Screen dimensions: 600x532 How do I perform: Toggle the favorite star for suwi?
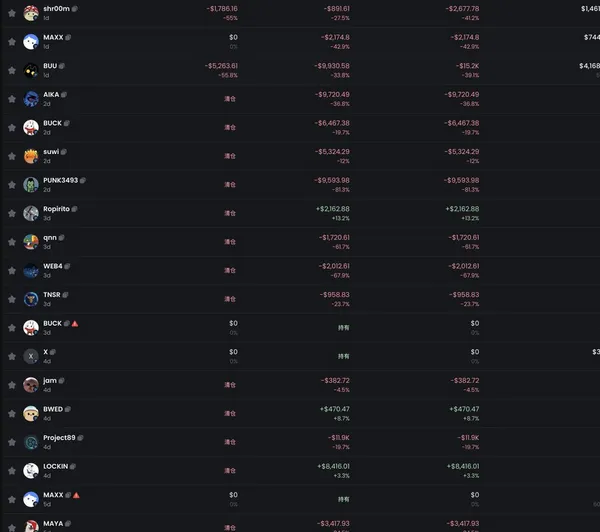click(x=11, y=157)
